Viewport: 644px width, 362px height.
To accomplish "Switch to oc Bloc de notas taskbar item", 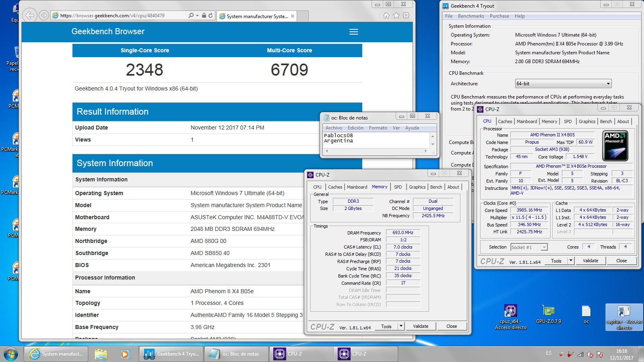I will coord(236,354).
